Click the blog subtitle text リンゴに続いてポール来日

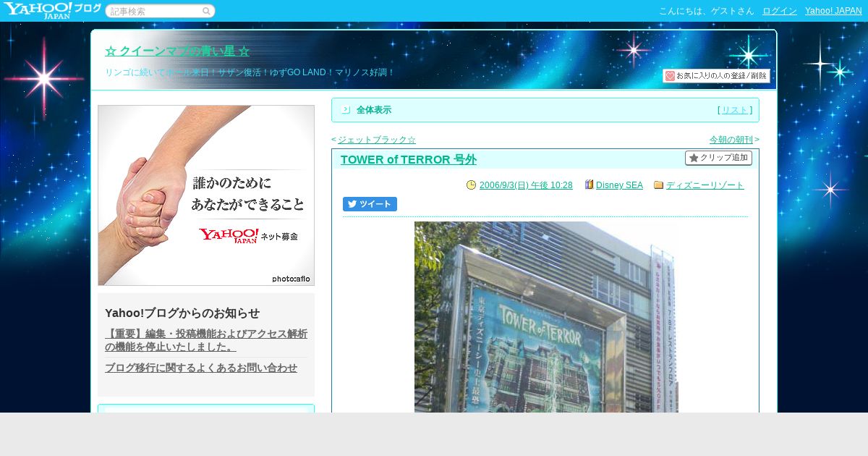click(x=250, y=72)
